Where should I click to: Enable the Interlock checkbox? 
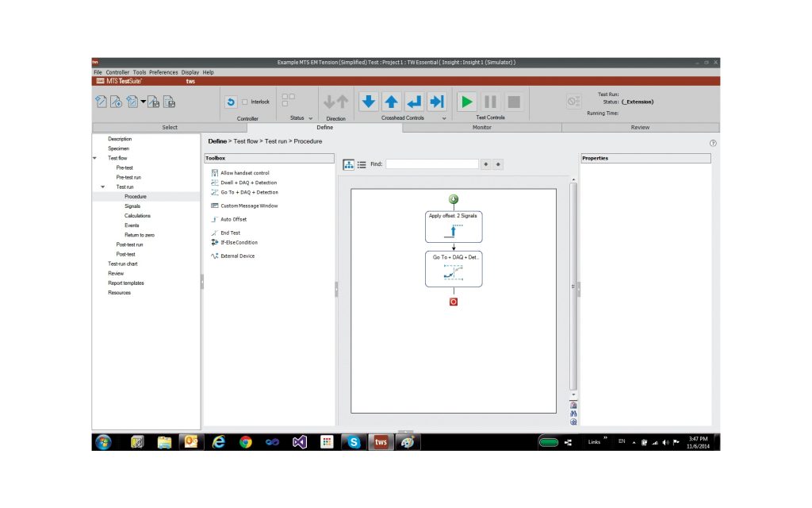[243, 102]
